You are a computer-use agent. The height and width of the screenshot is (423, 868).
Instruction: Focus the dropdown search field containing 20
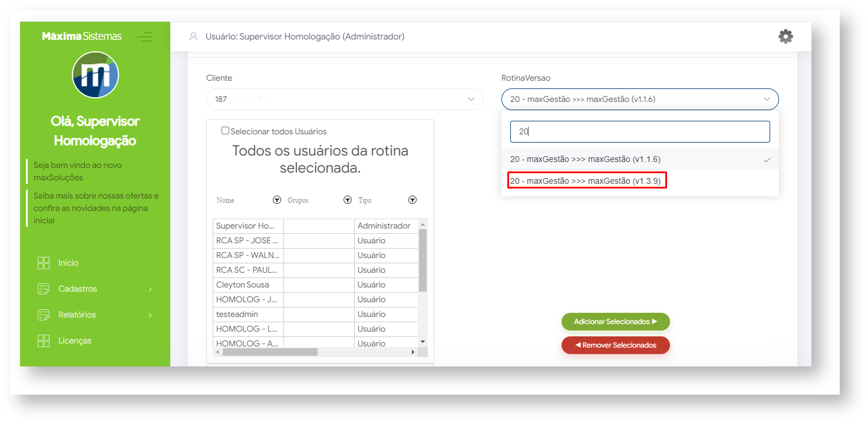tap(640, 131)
